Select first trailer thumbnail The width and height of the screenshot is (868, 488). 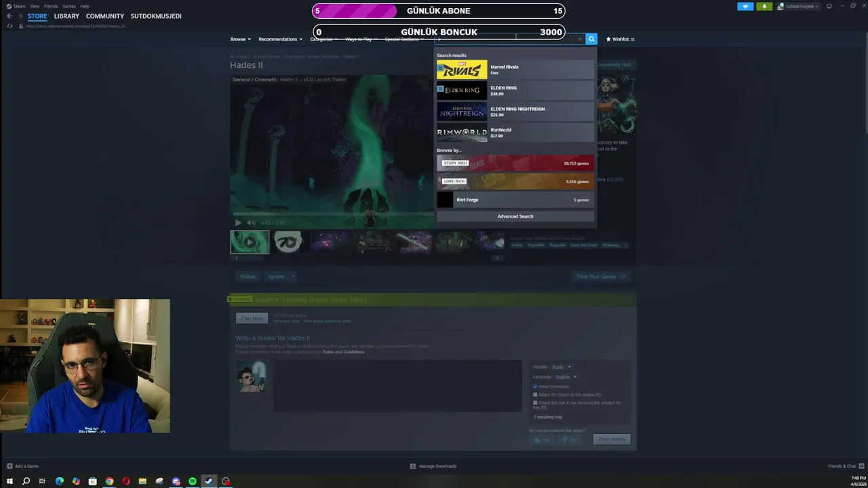point(250,242)
